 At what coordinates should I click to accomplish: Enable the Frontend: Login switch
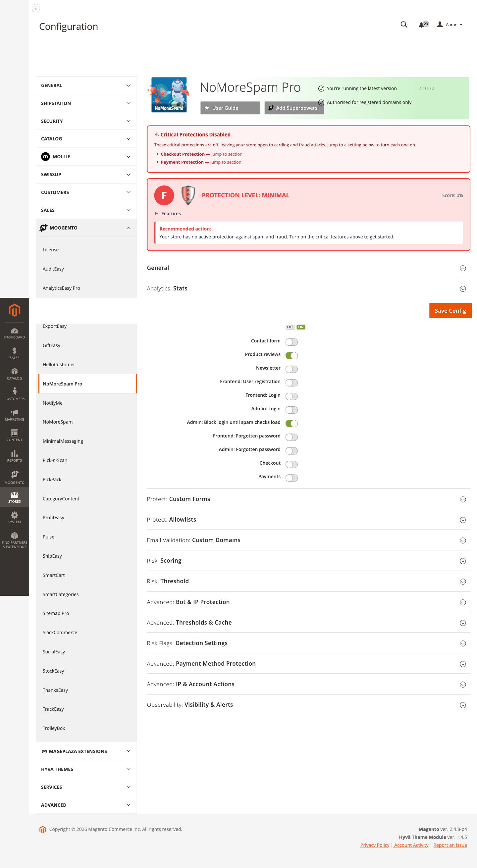click(291, 396)
